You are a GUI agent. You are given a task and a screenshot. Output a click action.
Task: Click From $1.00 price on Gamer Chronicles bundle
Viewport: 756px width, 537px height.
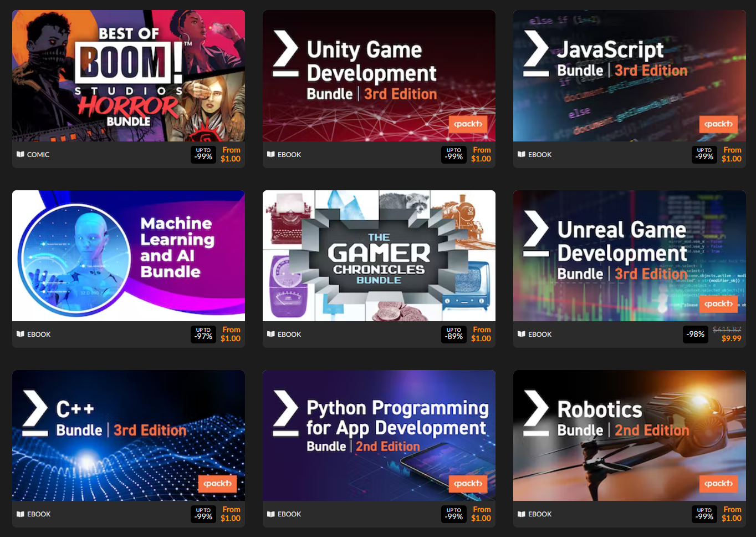pyautogui.click(x=481, y=334)
